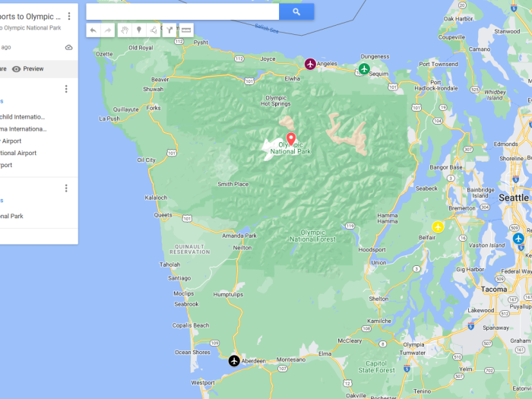Image resolution: width=532 pixels, height=399 pixels.
Task: Click the Kalaloch label
Action: click(156, 198)
